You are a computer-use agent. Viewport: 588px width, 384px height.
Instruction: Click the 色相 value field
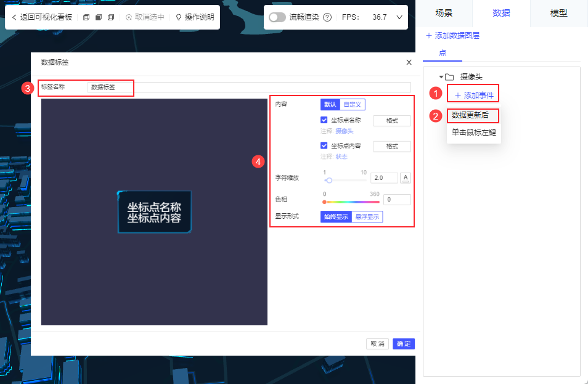[397, 200]
